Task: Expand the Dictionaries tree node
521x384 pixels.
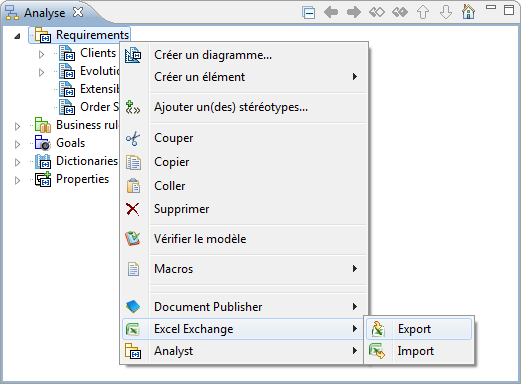Action: [x=17, y=162]
